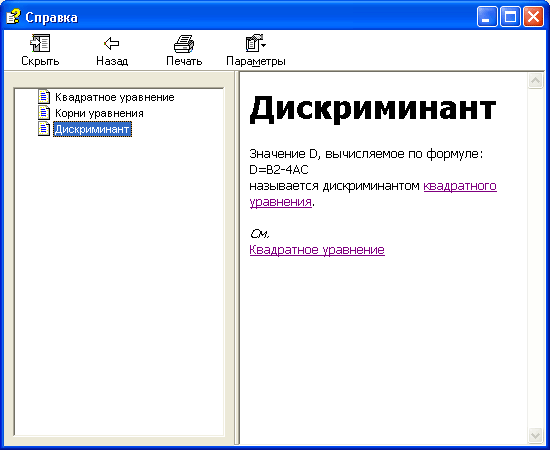
Task: Minimize the Справка window
Action: [487, 16]
